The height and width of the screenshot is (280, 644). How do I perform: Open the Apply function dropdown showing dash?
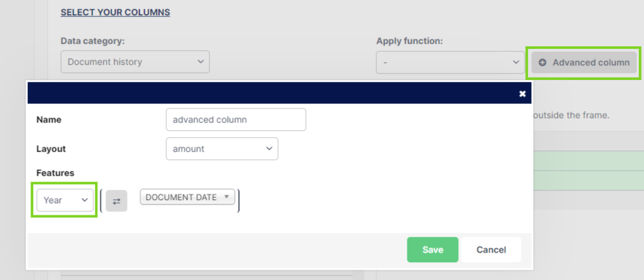point(450,62)
